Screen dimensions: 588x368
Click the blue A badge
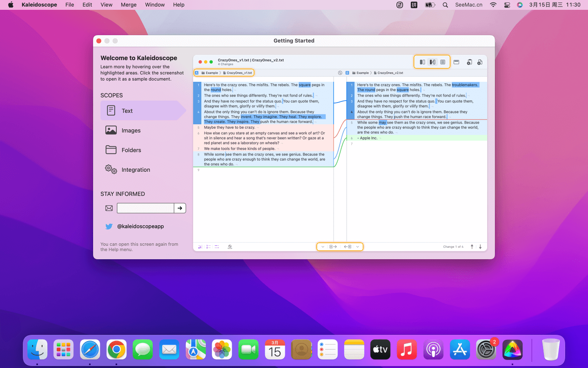coord(196,73)
